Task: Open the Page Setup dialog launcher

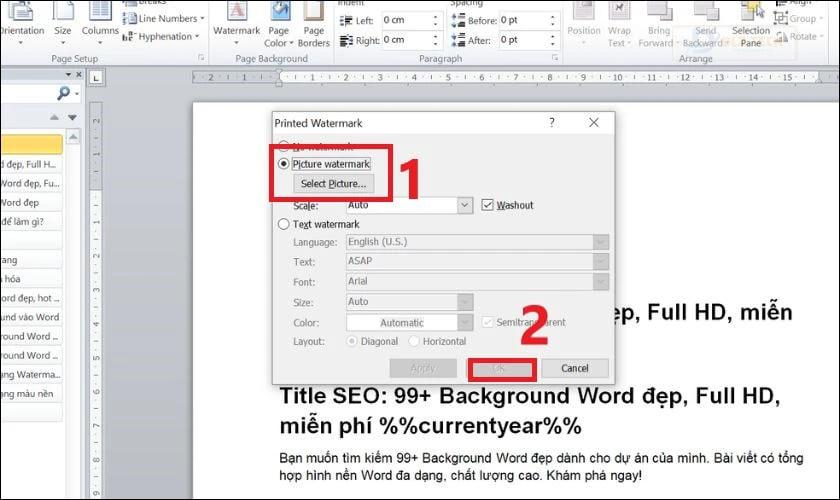Action: (201, 57)
